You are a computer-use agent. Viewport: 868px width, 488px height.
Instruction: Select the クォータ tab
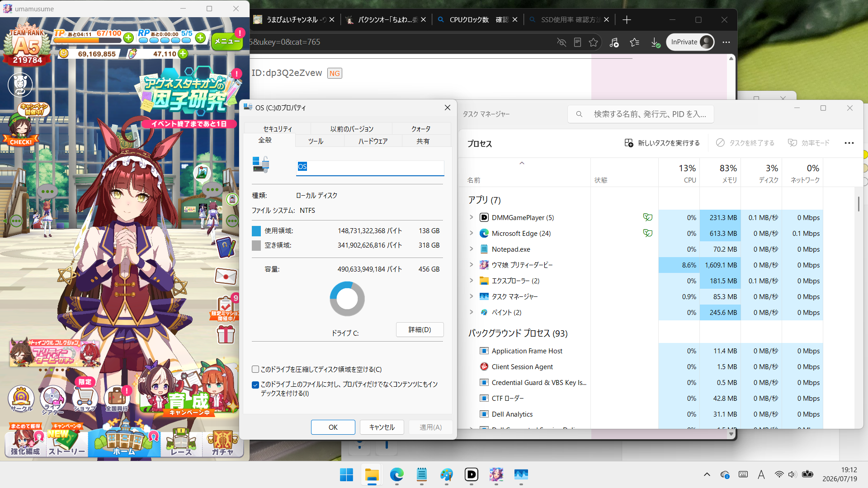click(421, 129)
